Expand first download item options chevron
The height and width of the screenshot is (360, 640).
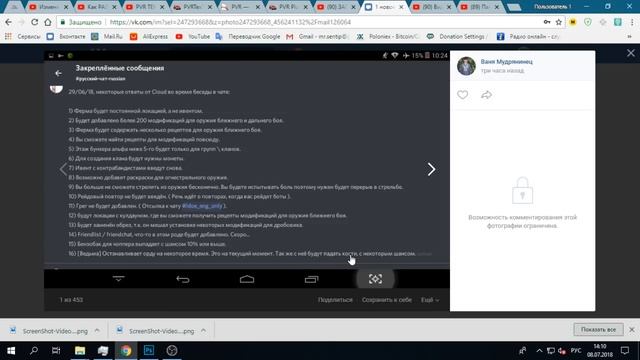97,331
